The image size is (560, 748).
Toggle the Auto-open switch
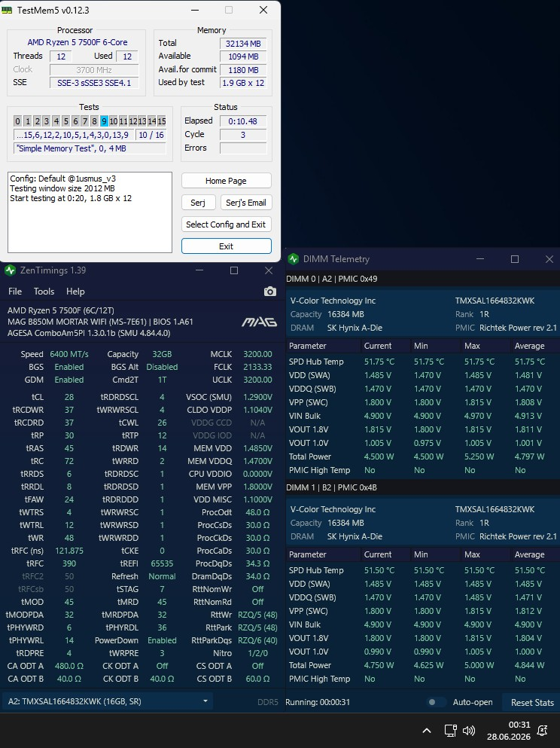[436, 702]
